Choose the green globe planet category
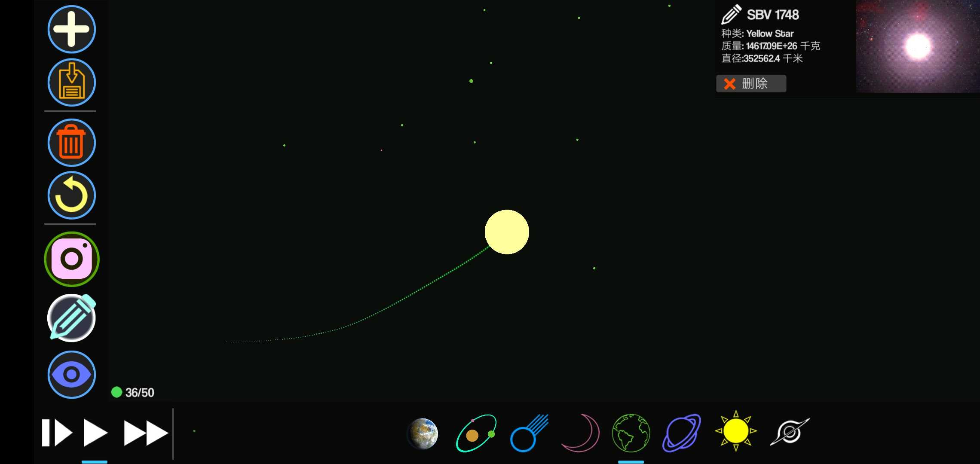The width and height of the screenshot is (980, 464). (x=631, y=433)
